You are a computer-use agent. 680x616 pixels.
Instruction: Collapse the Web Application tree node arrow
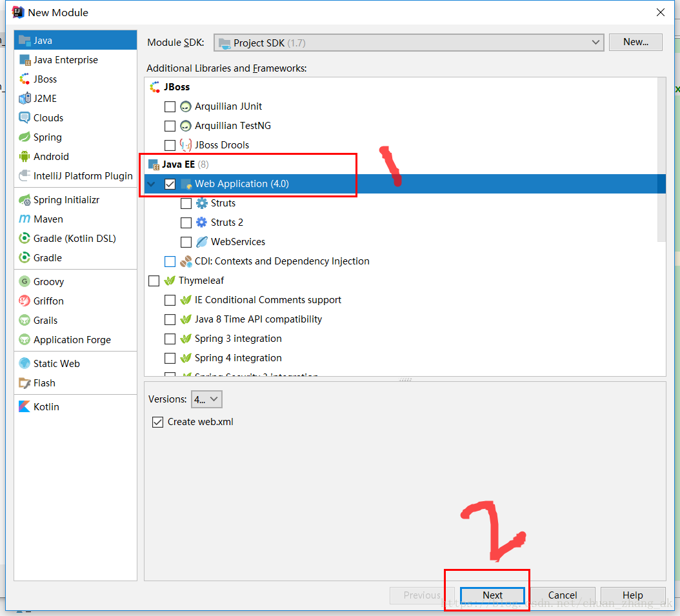tap(151, 184)
